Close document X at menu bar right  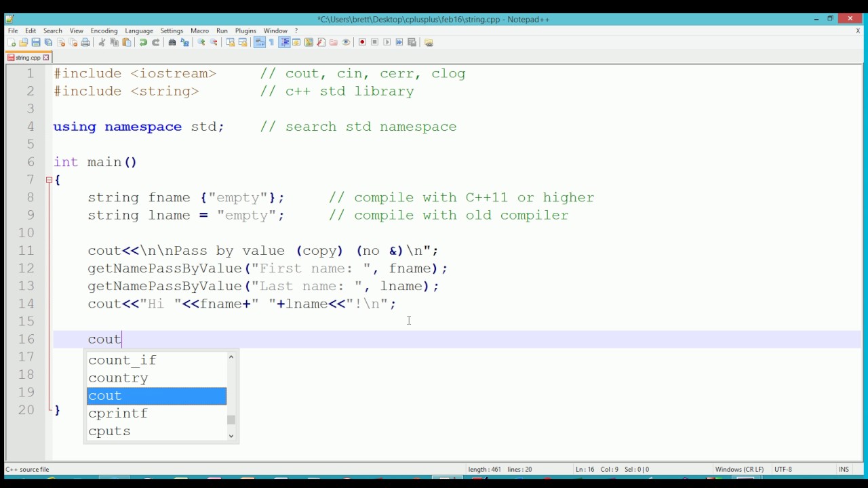pos(858,30)
